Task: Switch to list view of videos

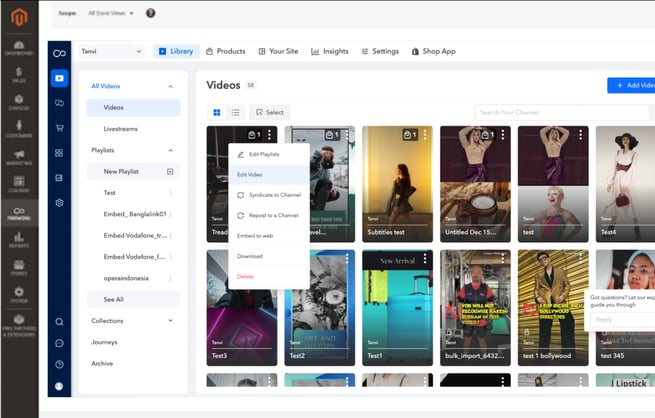Action: point(235,112)
